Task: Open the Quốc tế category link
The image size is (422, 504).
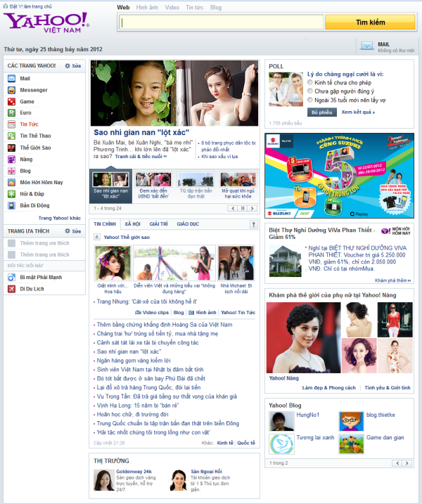Action: 246,443
